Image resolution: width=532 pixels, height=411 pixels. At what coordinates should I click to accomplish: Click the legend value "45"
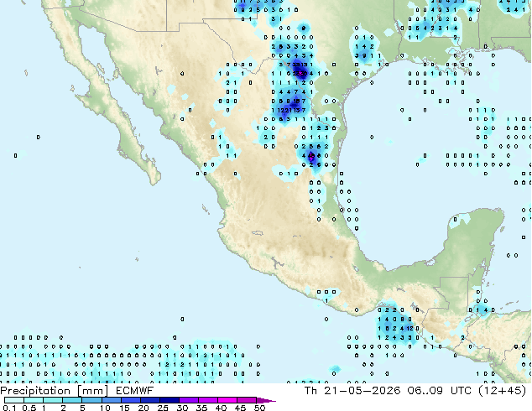click(240, 408)
